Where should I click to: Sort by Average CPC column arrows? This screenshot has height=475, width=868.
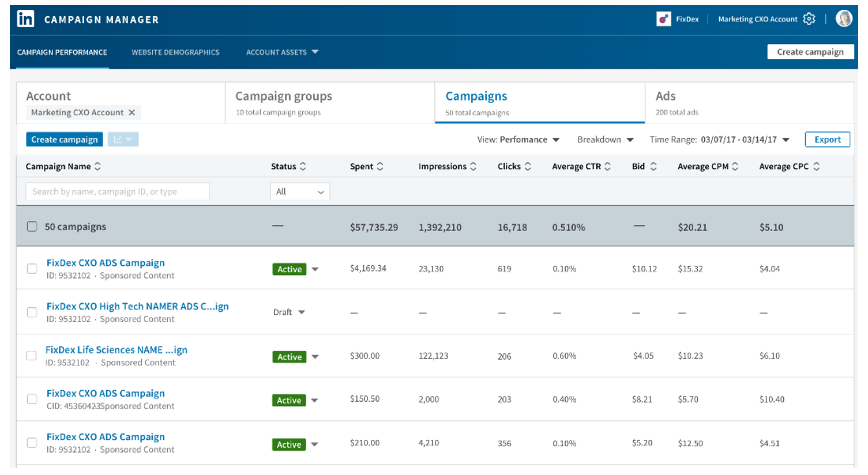point(816,166)
